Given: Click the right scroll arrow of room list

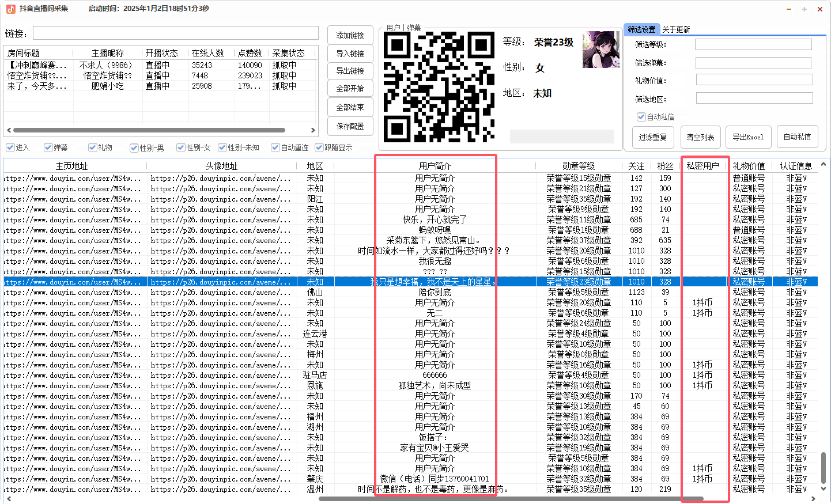Looking at the screenshot, I should (313, 130).
